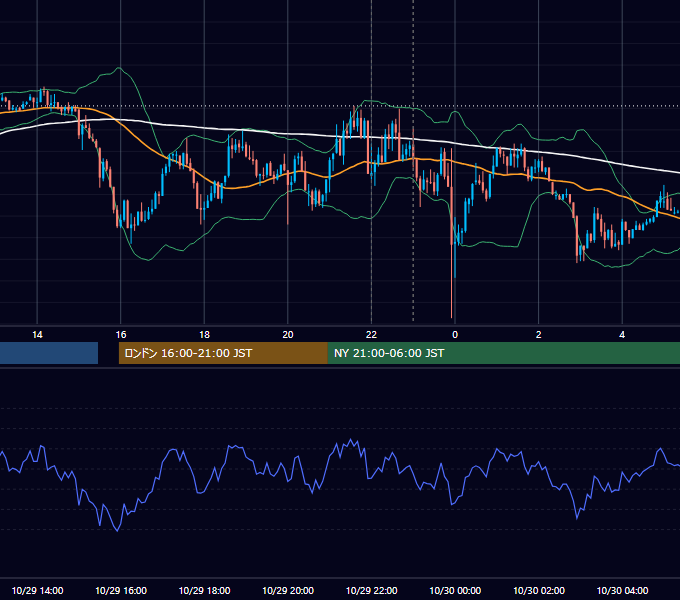Click hour label 22 on price chart axis
Screen dimensions: 680x600
pos(371,335)
